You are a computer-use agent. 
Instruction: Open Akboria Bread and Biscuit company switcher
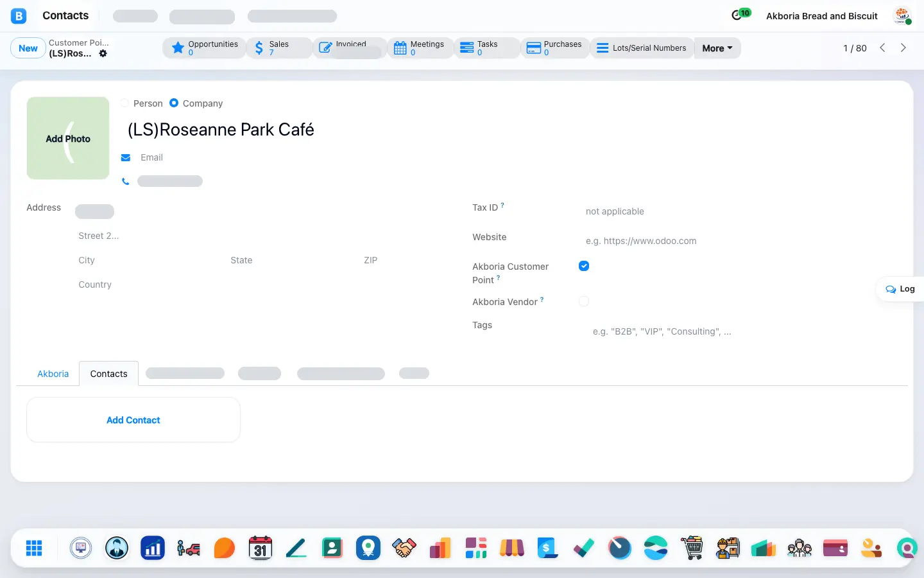[822, 16]
